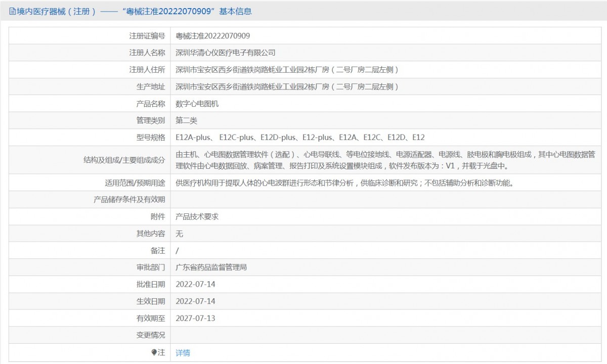Click the 有效期至 value 2027-07-13
Screen dimensions: 607x364
coord(195,318)
